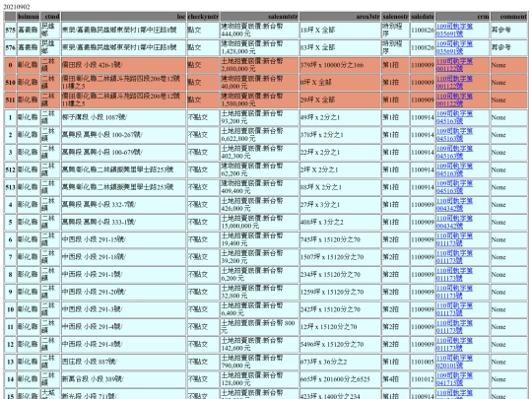Click the 1507坪 x 15120分之70 area cell
The height and width of the screenshot is (399, 532).
(x=340, y=257)
